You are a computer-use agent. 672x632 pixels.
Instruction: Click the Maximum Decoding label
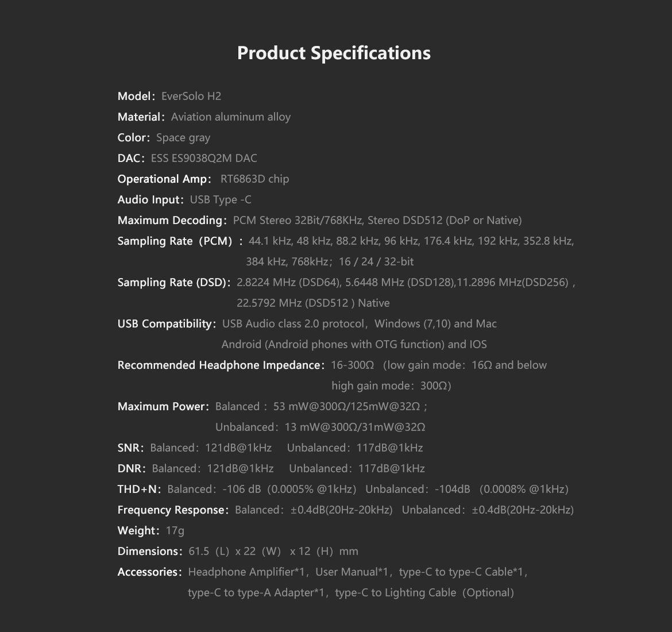pyautogui.click(x=172, y=221)
